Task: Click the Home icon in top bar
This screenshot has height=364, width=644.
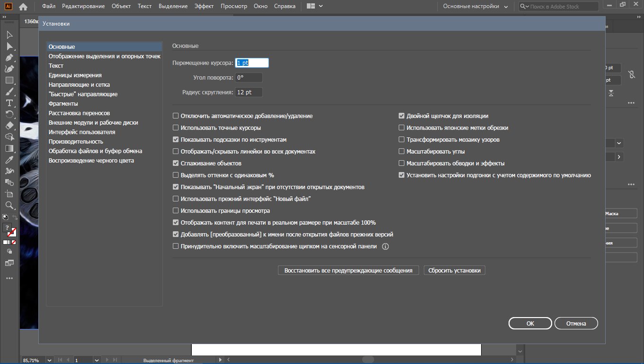Action: (x=23, y=7)
